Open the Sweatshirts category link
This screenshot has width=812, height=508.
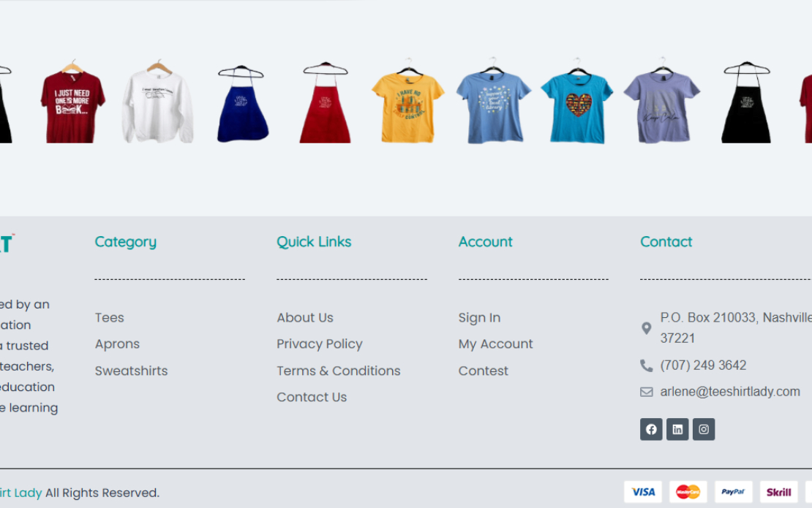pos(131,371)
